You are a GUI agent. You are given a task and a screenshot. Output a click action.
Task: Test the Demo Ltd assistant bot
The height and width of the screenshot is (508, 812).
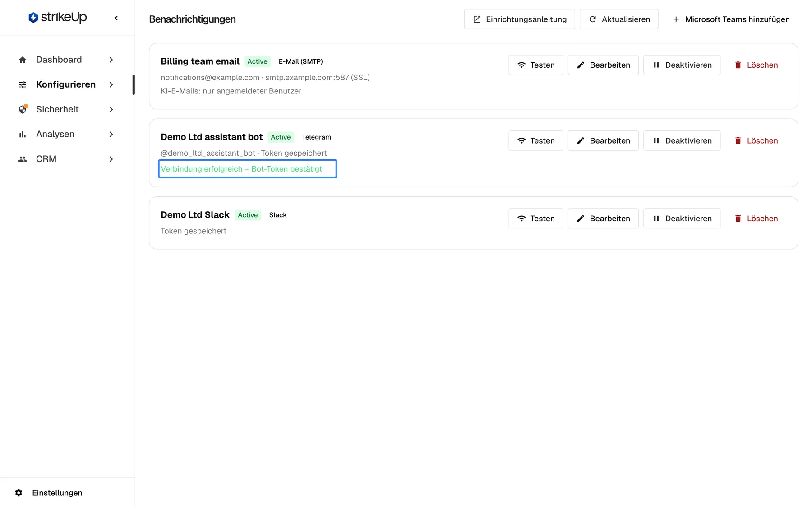click(x=535, y=140)
